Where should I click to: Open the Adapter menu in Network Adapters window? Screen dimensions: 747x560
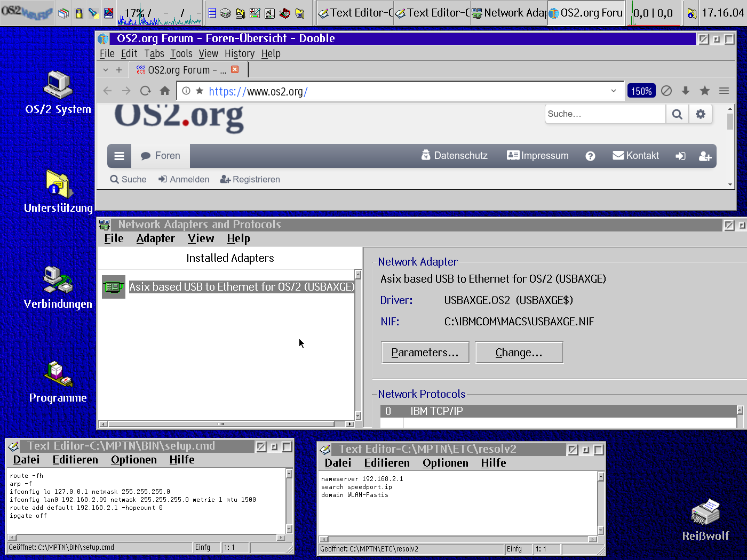point(155,238)
